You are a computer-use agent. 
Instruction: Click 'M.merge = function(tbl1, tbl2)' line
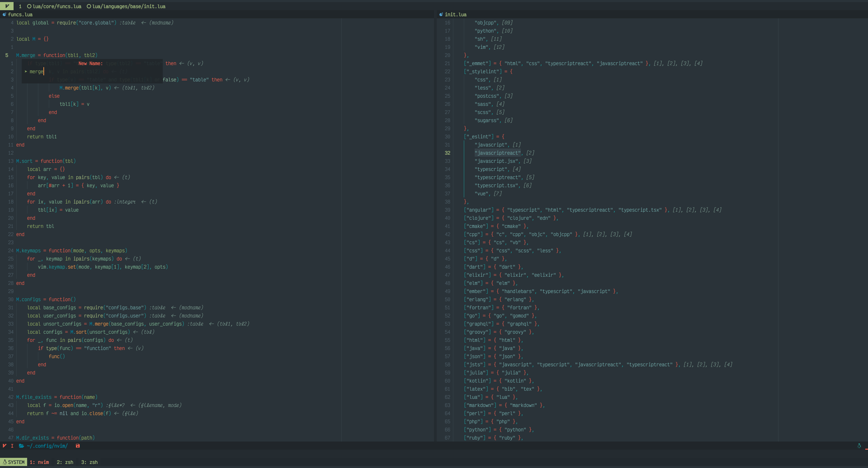click(57, 55)
